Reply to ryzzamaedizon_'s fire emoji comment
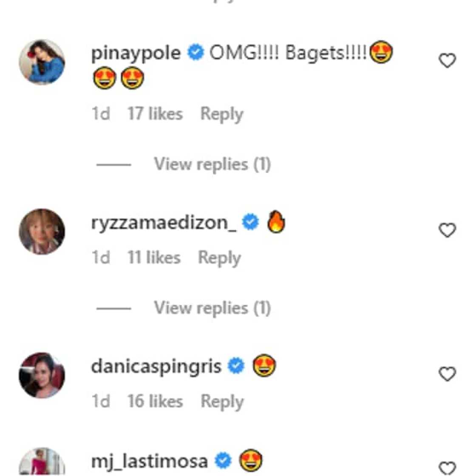Image resolution: width=476 pixels, height=476 pixels. coord(219,258)
